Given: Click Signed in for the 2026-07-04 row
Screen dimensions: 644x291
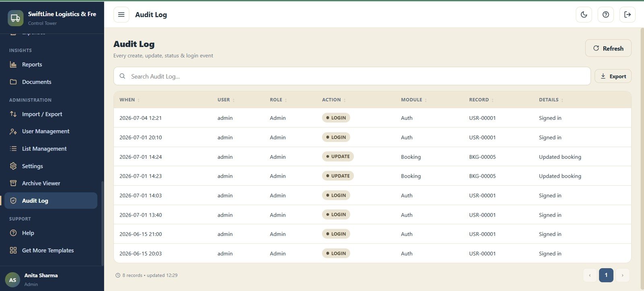Looking at the screenshot, I should click(550, 118).
